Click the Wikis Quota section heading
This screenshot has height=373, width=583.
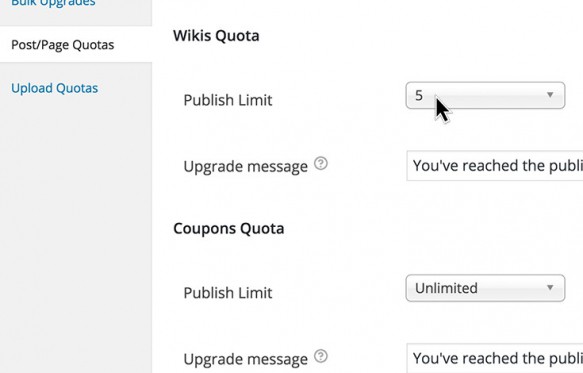(216, 36)
